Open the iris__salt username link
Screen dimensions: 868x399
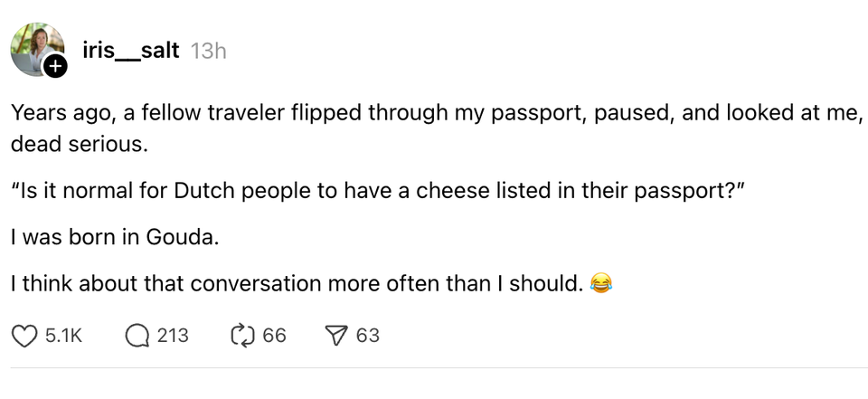pos(130,51)
